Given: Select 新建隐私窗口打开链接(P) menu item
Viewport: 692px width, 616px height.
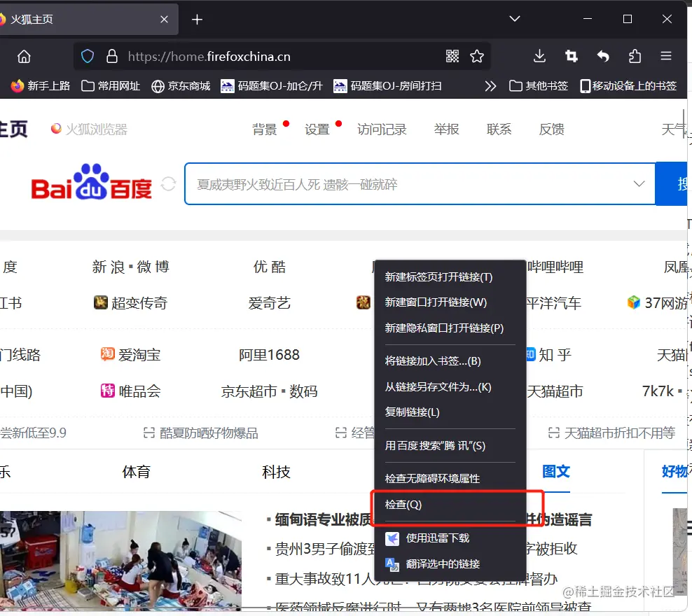Looking at the screenshot, I should pos(450,328).
